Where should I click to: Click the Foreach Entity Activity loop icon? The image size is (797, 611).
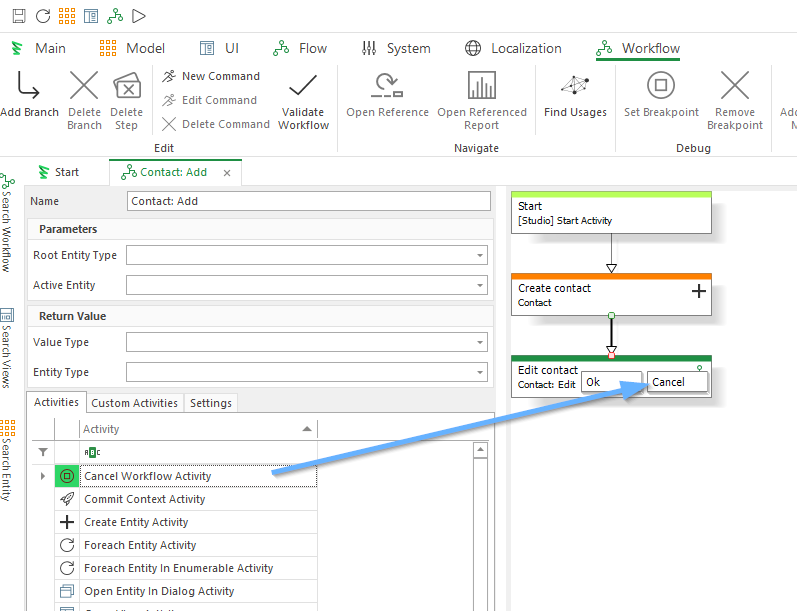(x=67, y=545)
